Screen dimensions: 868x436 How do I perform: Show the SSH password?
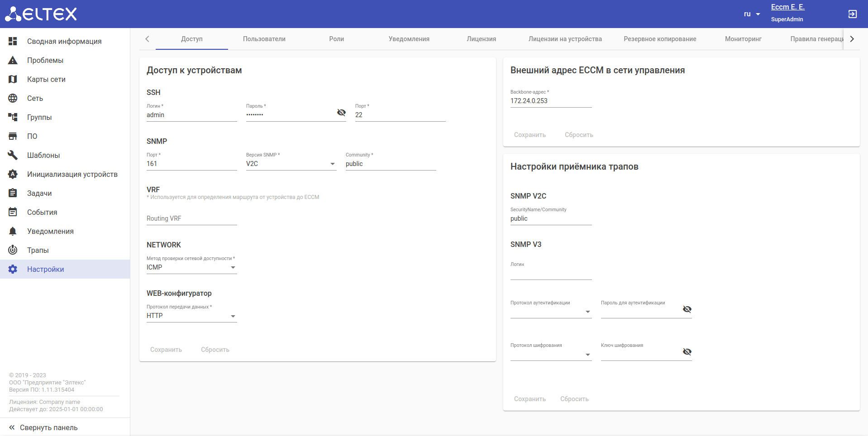tap(341, 113)
